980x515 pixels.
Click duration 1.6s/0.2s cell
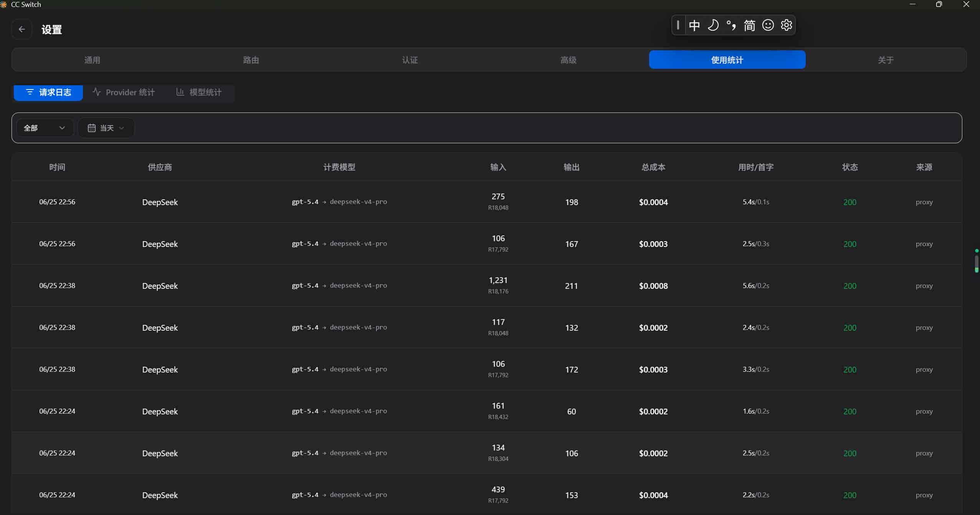[x=756, y=411]
